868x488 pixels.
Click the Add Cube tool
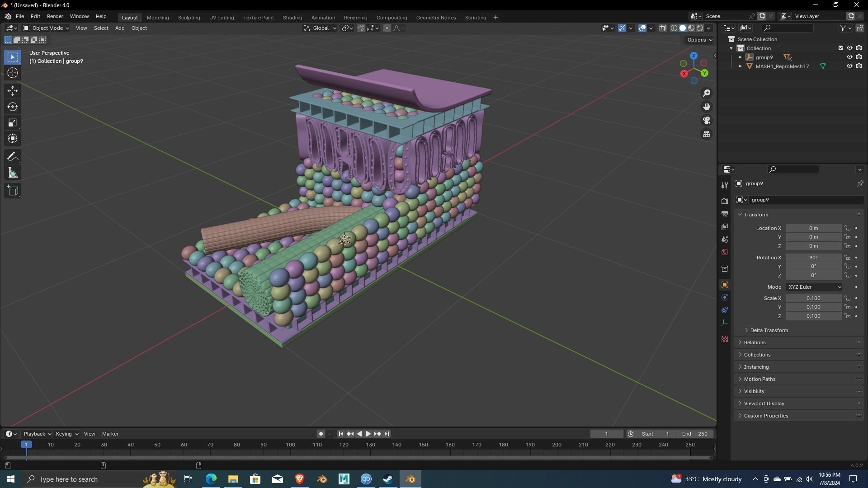click(13, 191)
